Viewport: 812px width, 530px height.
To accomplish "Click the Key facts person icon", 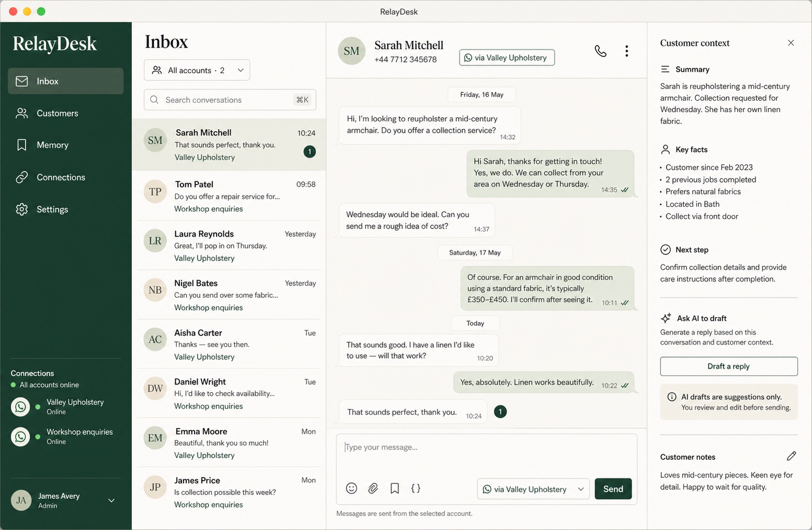I will (665, 150).
